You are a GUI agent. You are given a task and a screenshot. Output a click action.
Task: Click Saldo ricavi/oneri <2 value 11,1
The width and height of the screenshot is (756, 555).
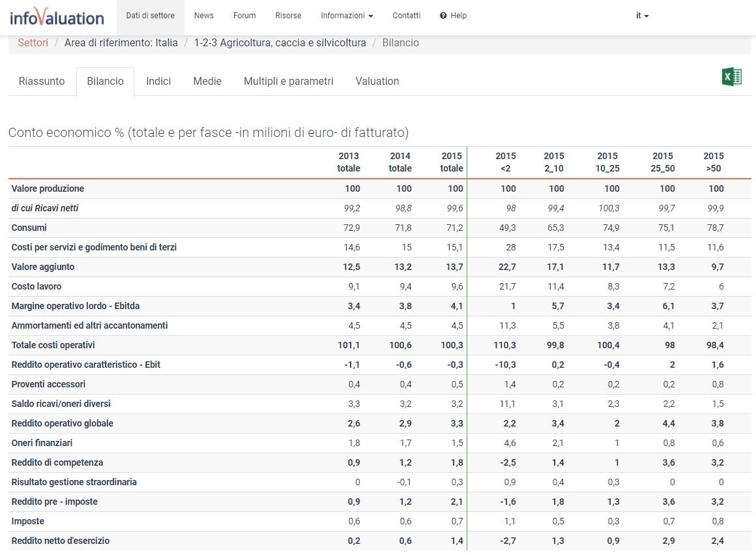(x=508, y=404)
